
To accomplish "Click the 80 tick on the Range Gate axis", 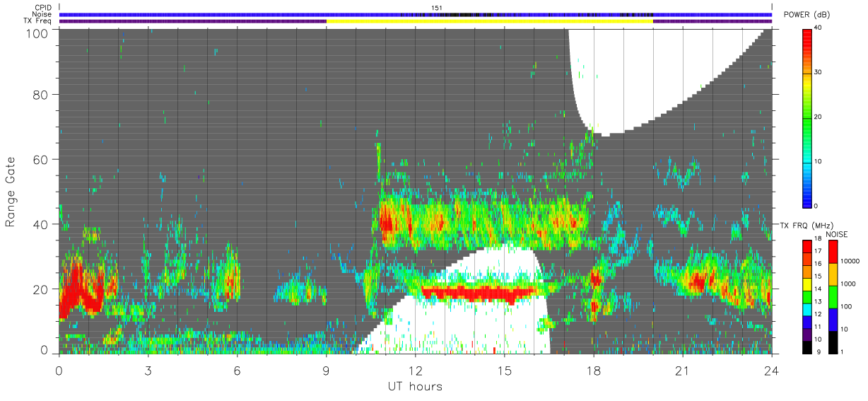I will point(41,94).
